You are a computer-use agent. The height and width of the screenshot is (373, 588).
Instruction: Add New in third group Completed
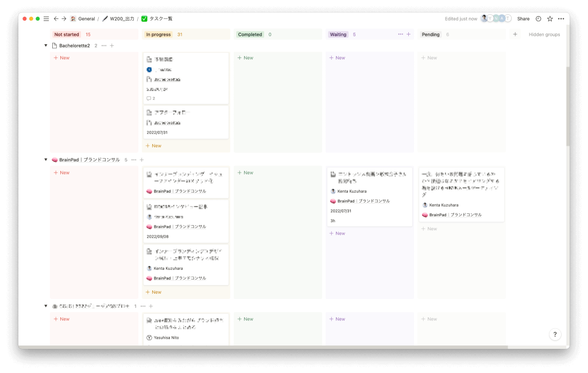click(x=245, y=319)
